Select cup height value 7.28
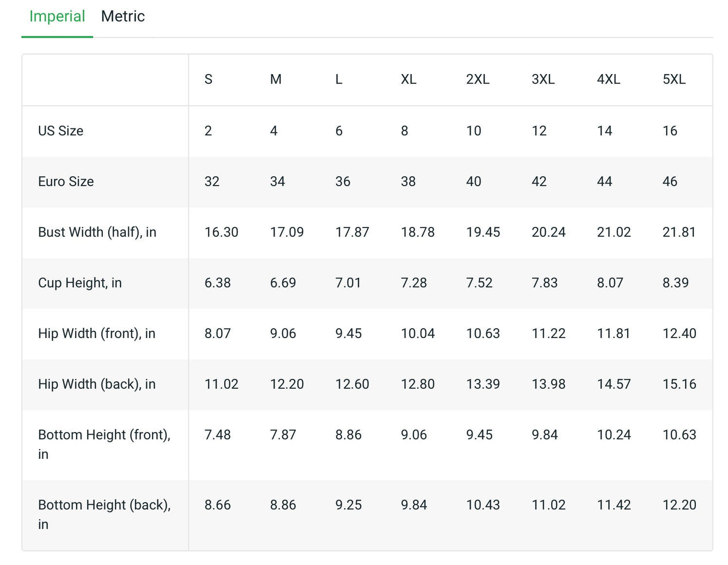Viewport: 728px width, 565px height. pos(413,283)
